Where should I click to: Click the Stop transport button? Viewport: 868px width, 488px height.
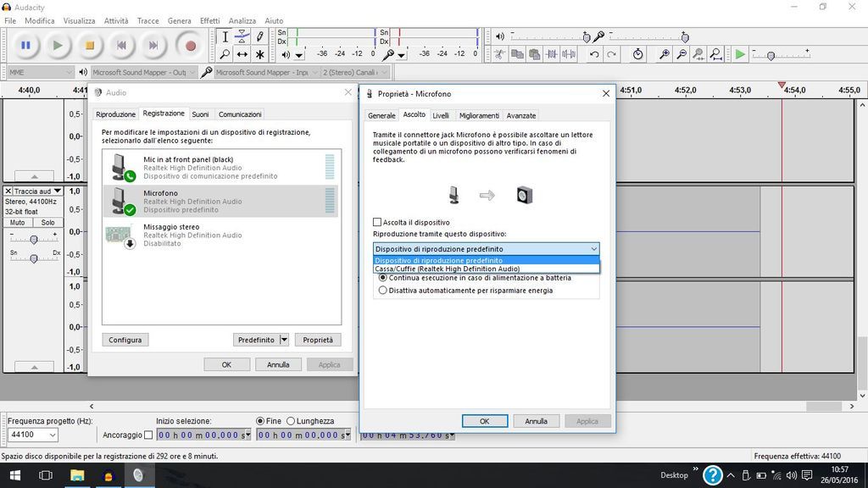click(x=89, y=45)
